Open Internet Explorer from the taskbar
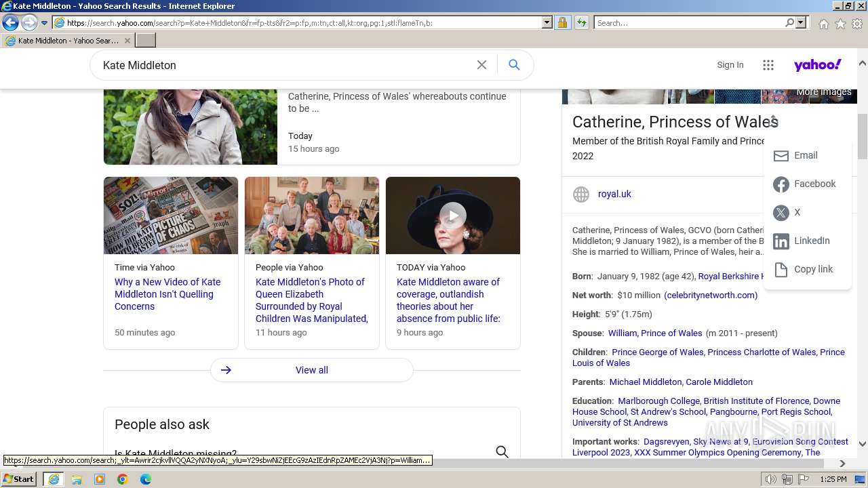Screen dimensions: 868x488 pyautogui.click(x=53, y=479)
